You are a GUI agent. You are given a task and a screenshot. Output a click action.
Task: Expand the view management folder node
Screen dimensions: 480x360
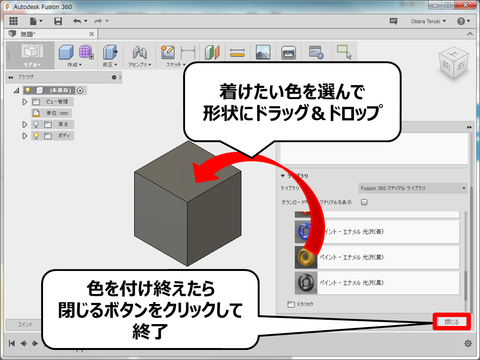[24, 102]
